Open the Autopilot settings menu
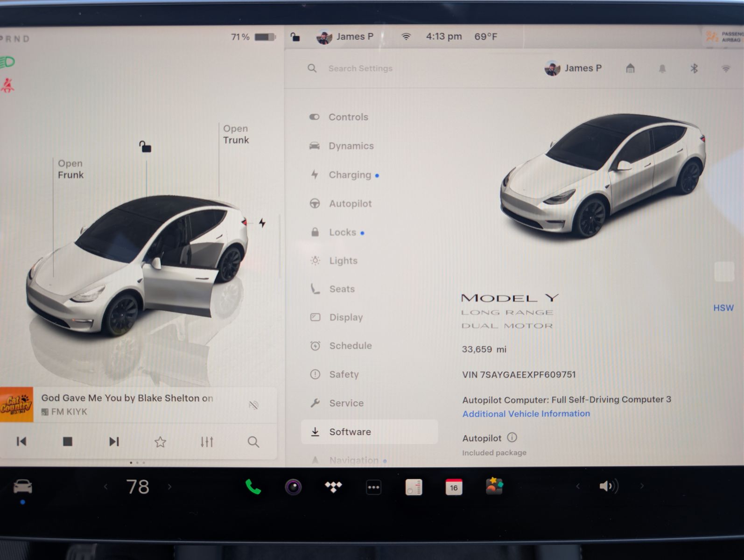The height and width of the screenshot is (560, 744). (x=350, y=203)
